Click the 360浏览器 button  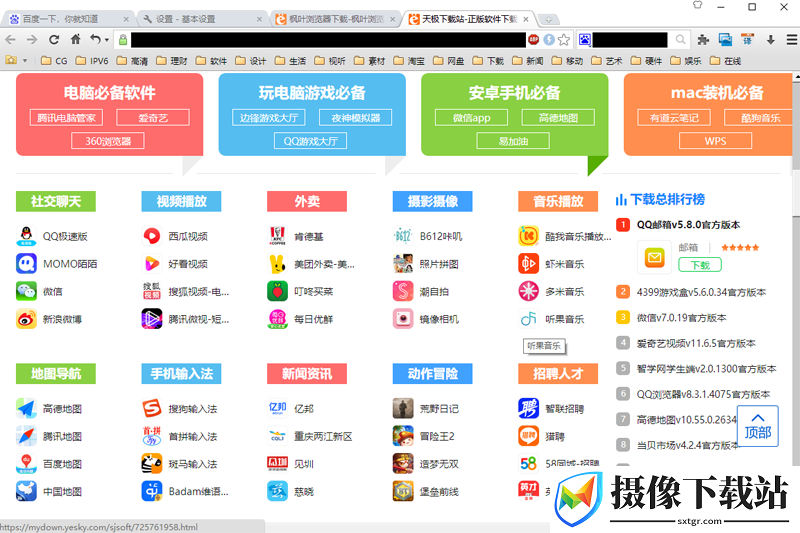[x=108, y=141]
